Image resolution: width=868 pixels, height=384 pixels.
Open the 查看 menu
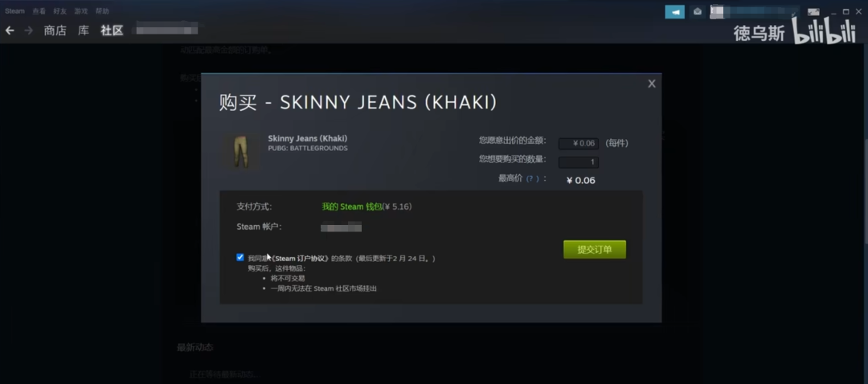(x=39, y=11)
